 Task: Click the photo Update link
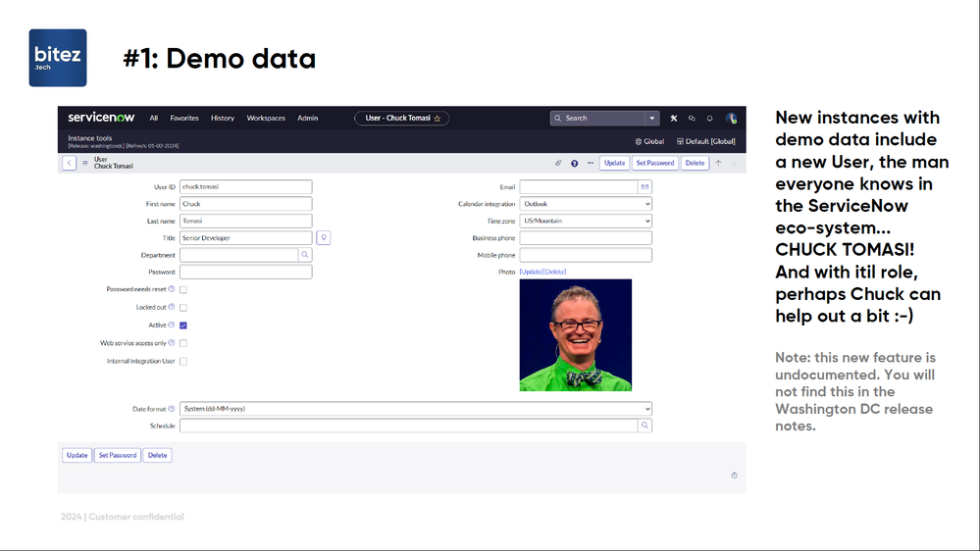point(532,272)
